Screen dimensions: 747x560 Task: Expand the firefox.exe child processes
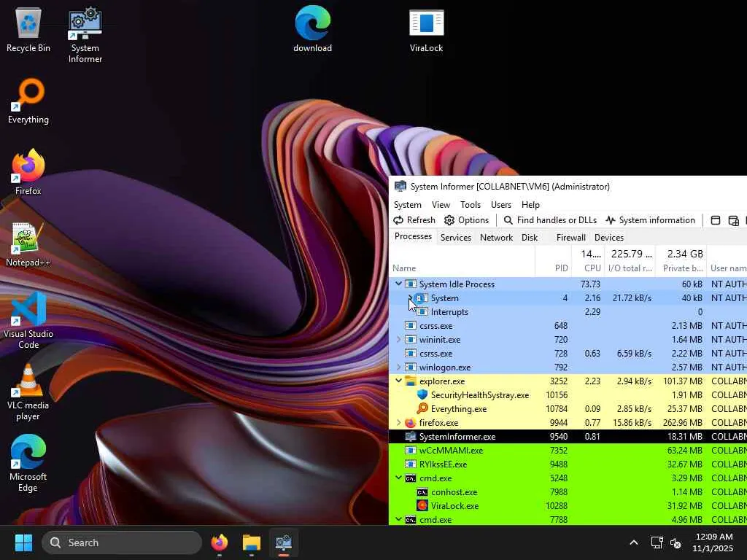pos(398,423)
